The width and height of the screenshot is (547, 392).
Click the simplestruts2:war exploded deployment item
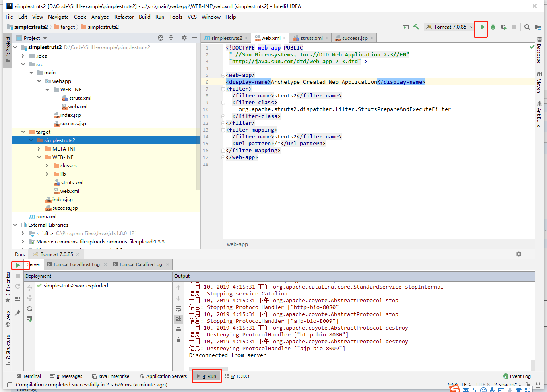coord(76,286)
